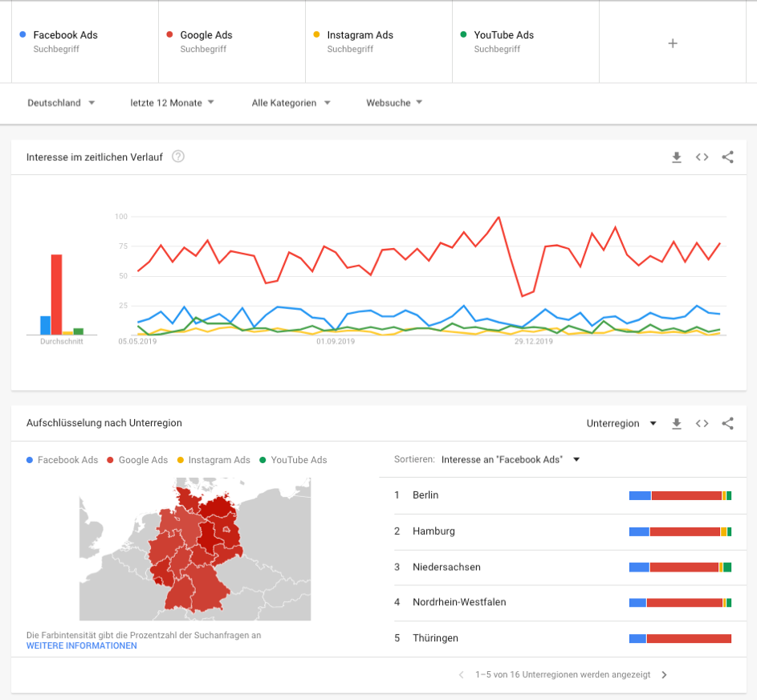Click the Hamburg stacked interest bar
Image resolution: width=757 pixels, height=700 pixels.
pos(680,532)
